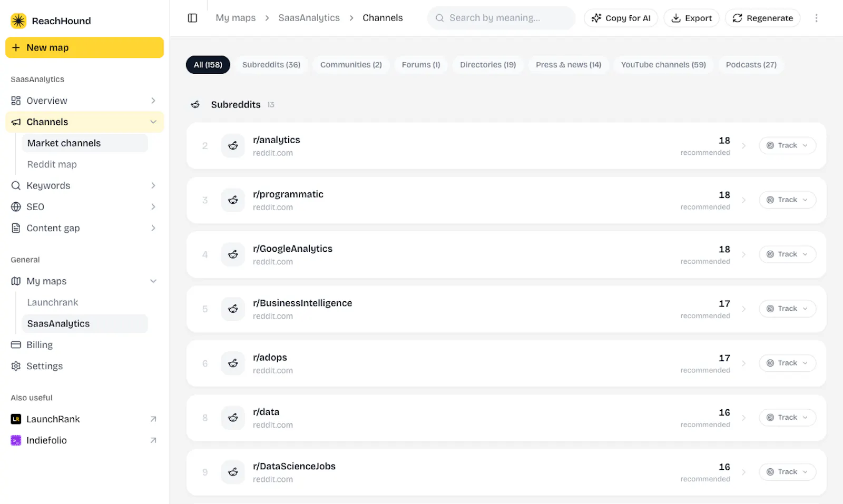
Task: Click the r/BusinessIntelligence Reddit icon
Action: coord(233,309)
